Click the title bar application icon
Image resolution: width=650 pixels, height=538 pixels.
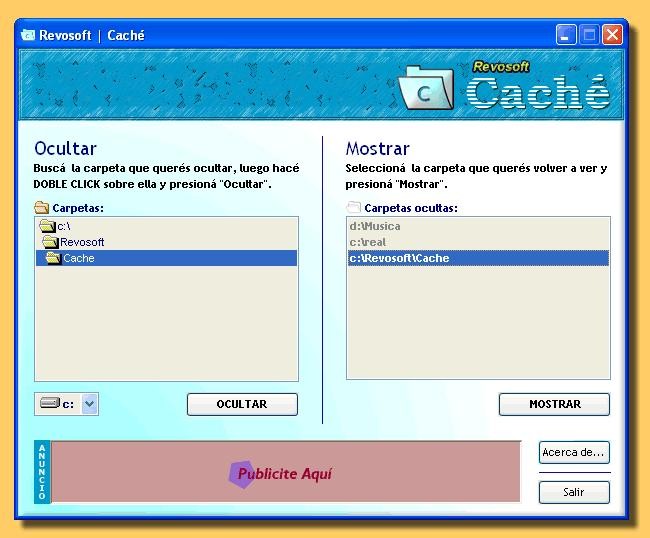pyautogui.click(x=28, y=35)
